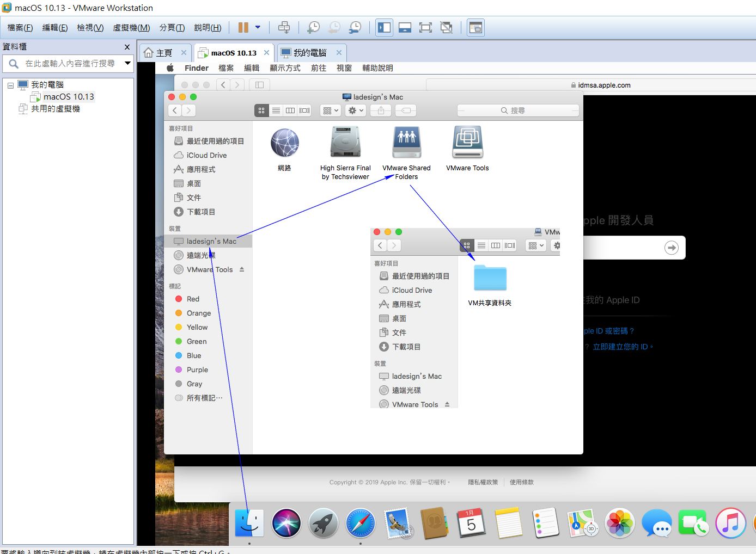This screenshot has width=756, height=554.
Task: Enter Unity mode in VMware Workstation
Action: pyautogui.click(x=446, y=27)
